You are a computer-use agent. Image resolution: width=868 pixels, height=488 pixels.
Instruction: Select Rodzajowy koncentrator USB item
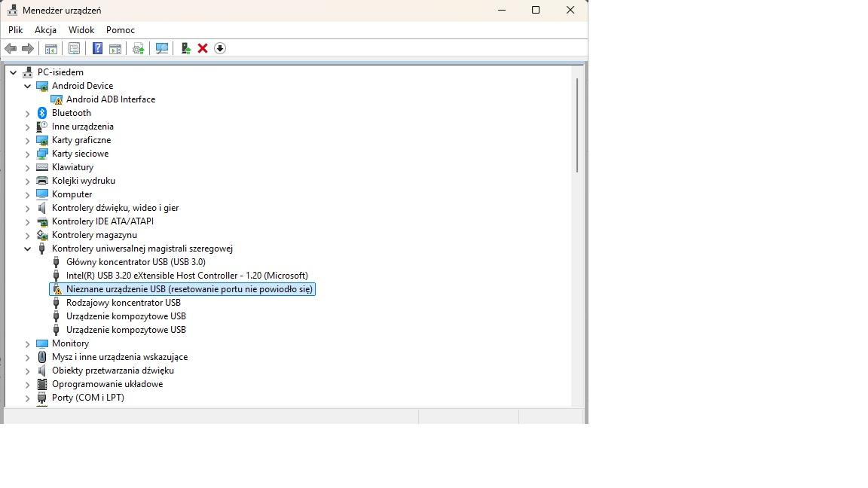(124, 303)
